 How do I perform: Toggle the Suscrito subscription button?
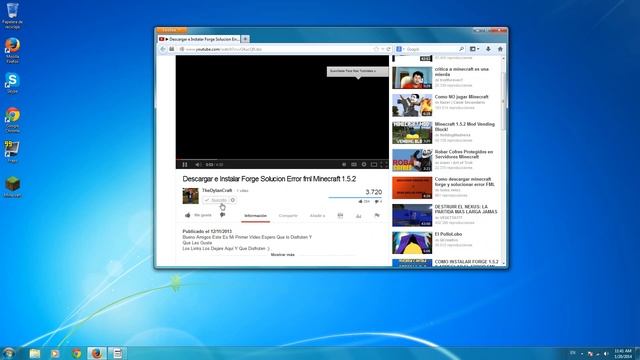point(215,200)
